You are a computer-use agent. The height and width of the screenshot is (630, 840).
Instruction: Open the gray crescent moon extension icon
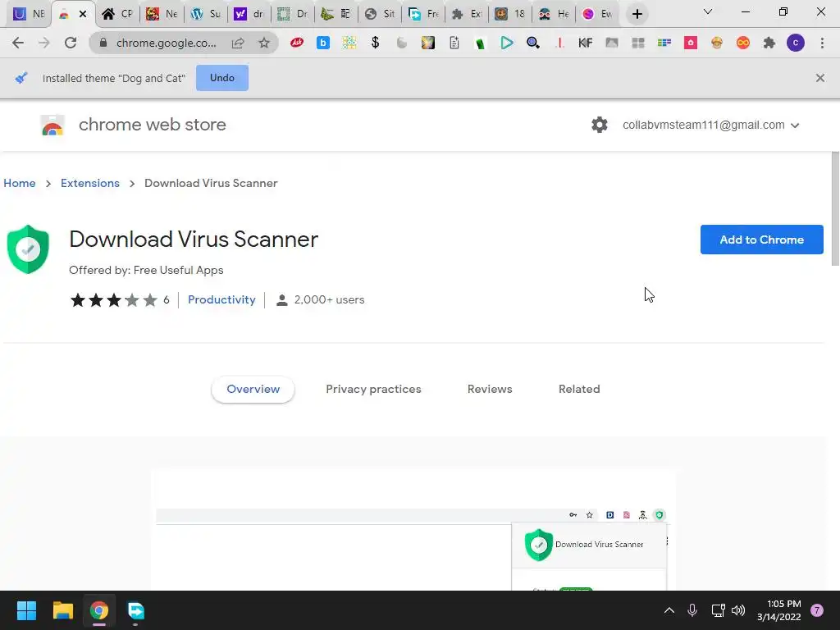(x=402, y=43)
